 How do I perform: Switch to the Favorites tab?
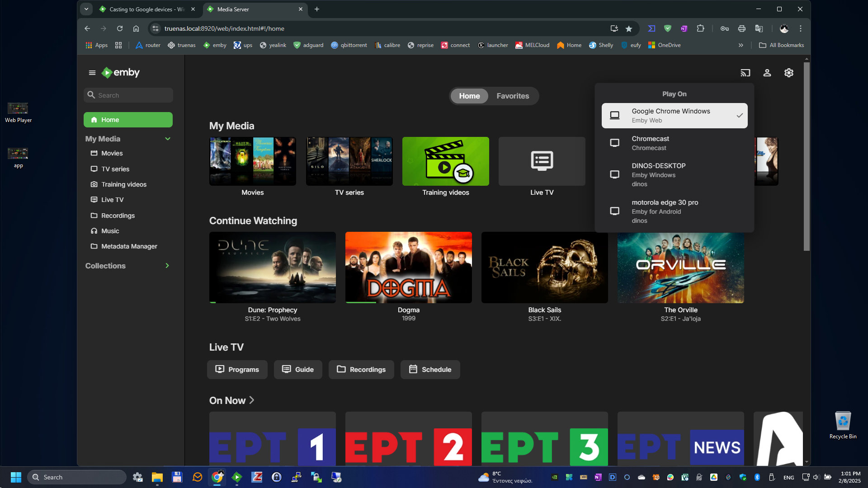pyautogui.click(x=513, y=96)
